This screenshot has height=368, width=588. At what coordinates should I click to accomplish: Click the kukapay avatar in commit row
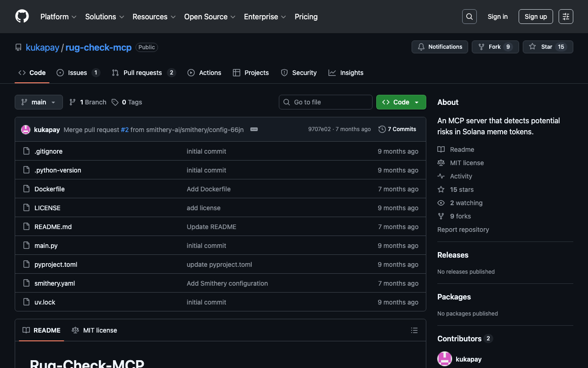(x=26, y=130)
